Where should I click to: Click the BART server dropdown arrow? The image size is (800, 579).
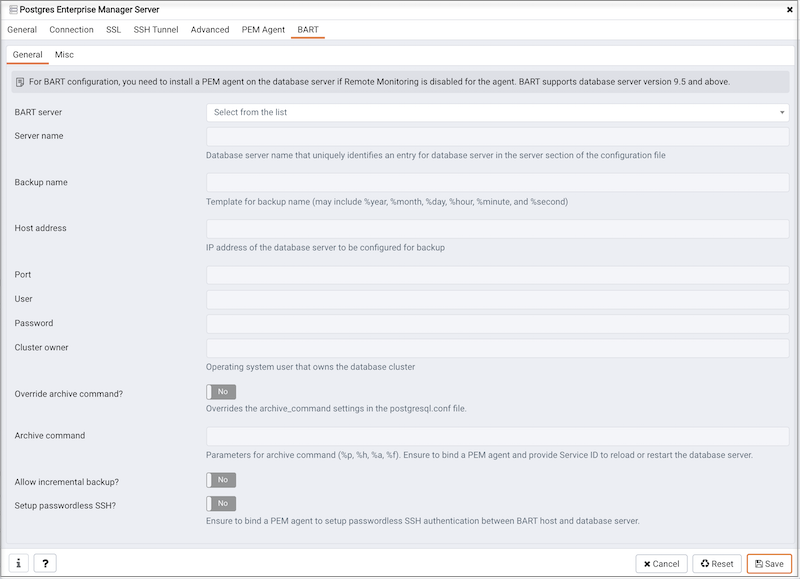(782, 112)
